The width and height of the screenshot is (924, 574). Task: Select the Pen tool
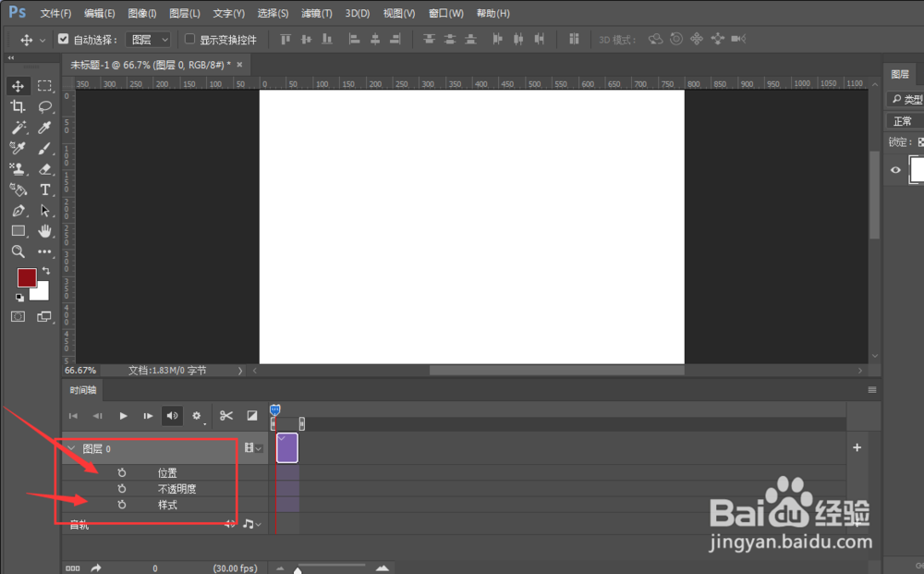[18, 211]
